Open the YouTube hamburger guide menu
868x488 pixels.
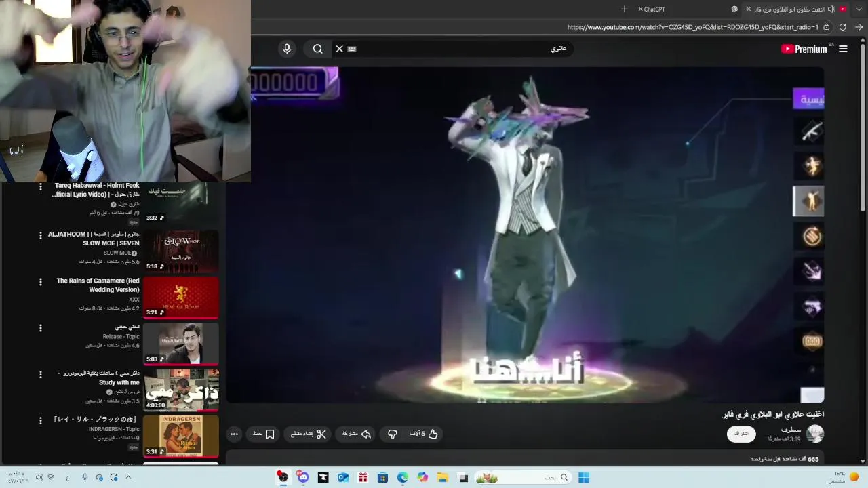tap(843, 49)
